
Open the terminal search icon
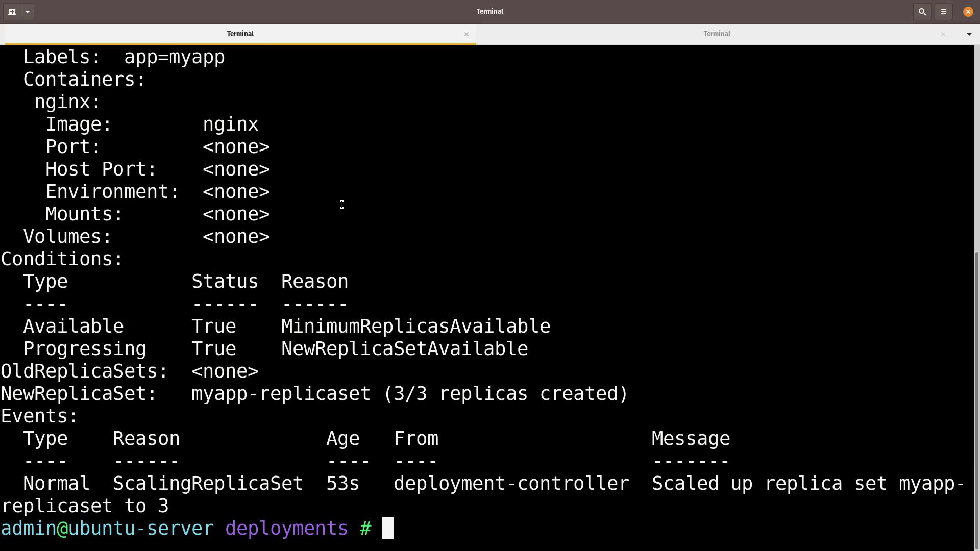[x=922, y=11]
